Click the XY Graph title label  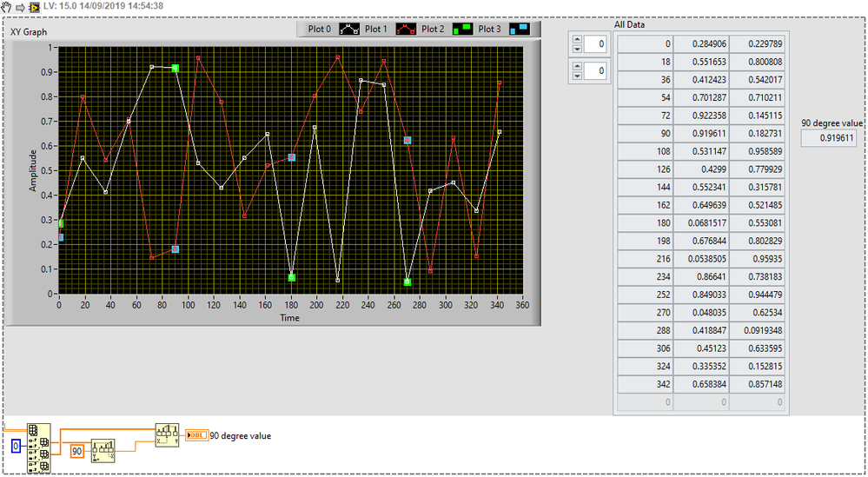coord(29,32)
